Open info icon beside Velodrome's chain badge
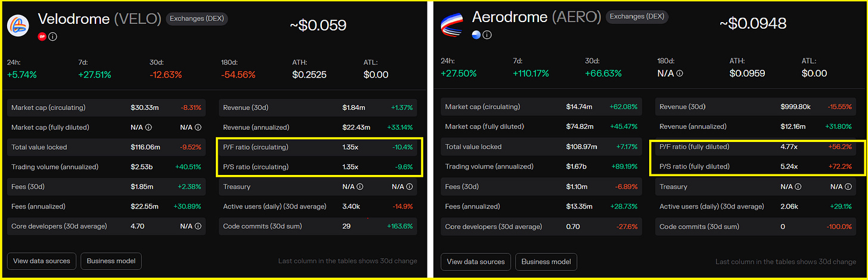The width and height of the screenshot is (868, 280). point(52,36)
